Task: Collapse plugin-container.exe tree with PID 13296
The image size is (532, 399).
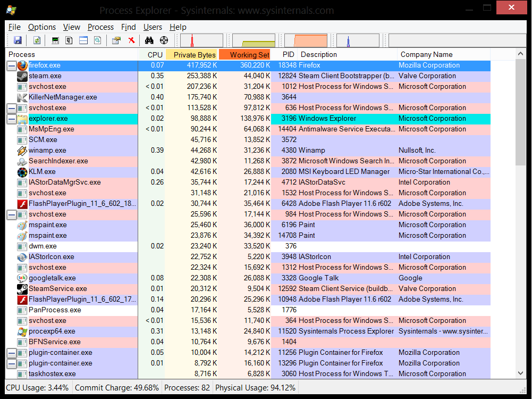Action: (12, 363)
